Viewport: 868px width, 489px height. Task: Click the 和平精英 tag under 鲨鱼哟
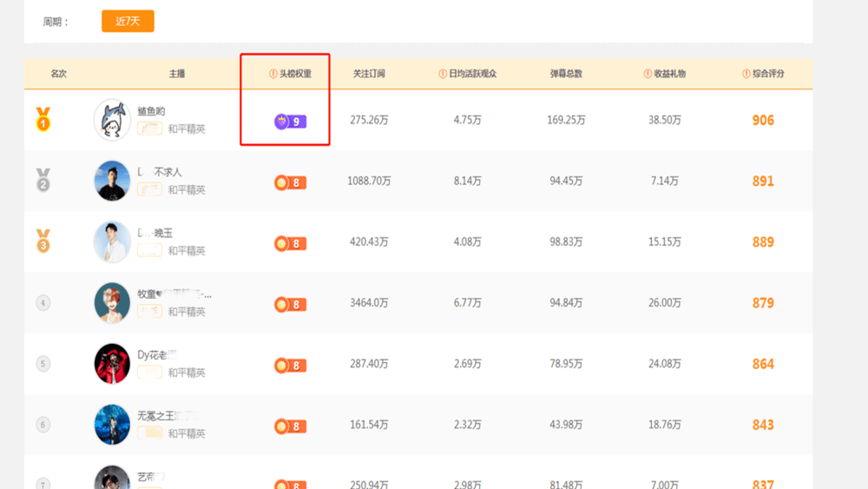pos(187,129)
